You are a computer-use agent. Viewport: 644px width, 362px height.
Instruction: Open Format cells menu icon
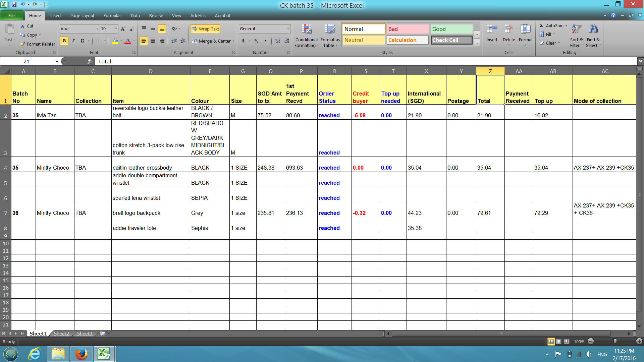point(526,29)
